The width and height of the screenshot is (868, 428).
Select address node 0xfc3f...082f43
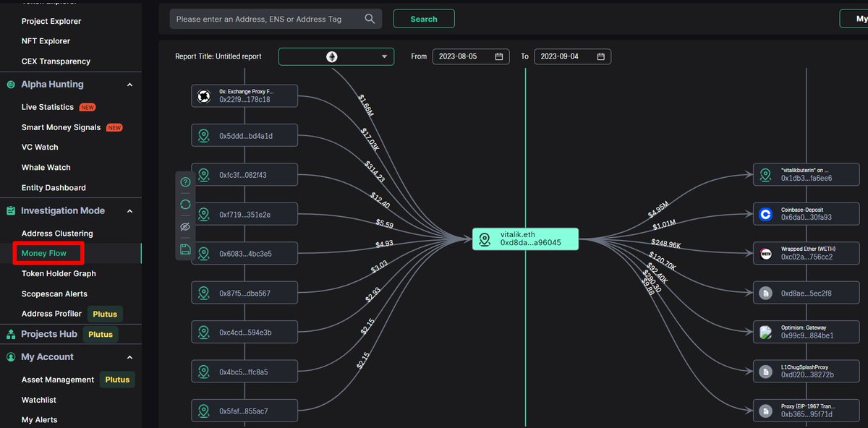[244, 175]
